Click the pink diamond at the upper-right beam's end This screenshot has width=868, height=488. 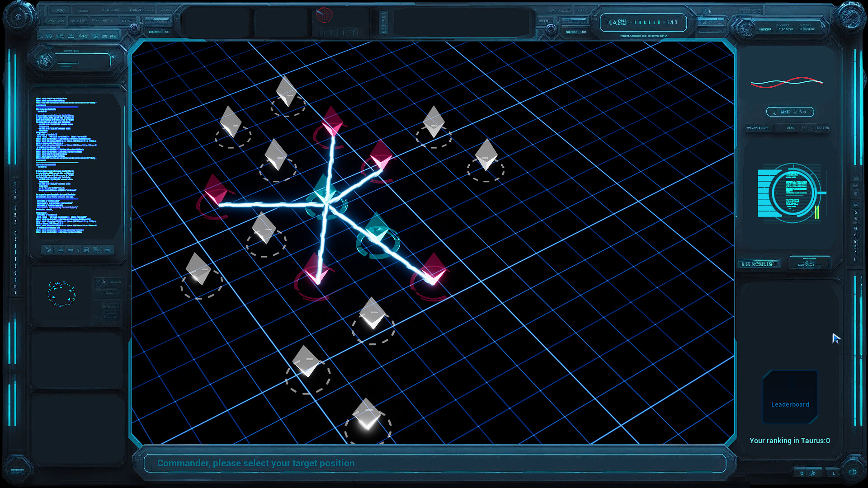pos(381,155)
